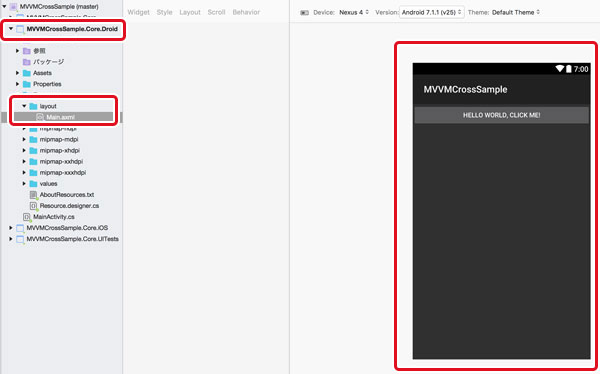Viewport: 600px width, 374px height.
Task: Open the Version dropdown showing Android 7.1.1
Action: point(432,12)
